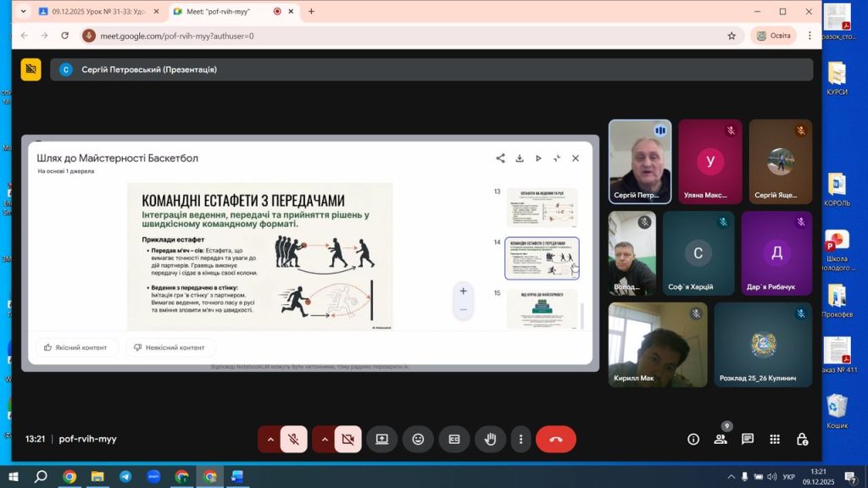The image size is (868, 488).
Task: Download the presentation using the download icon
Action: [x=520, y=158]
